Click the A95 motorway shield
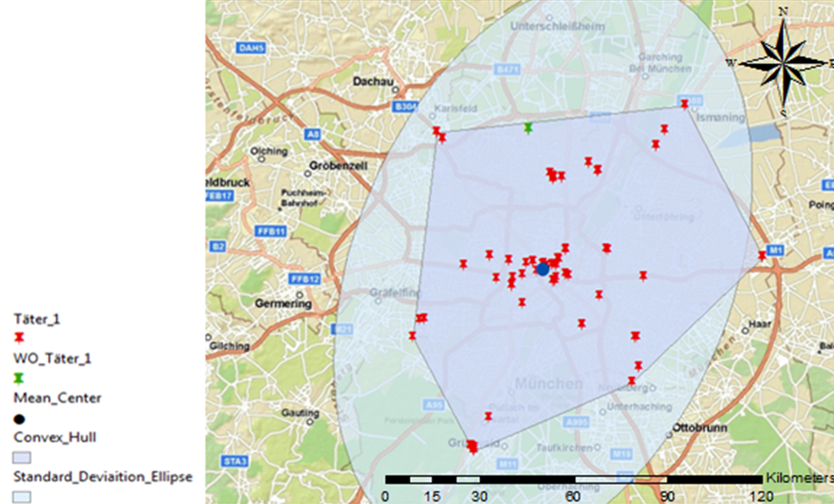The height and width of the screenshot is (504, 834). pyautogui.click(x=434, y=405)
